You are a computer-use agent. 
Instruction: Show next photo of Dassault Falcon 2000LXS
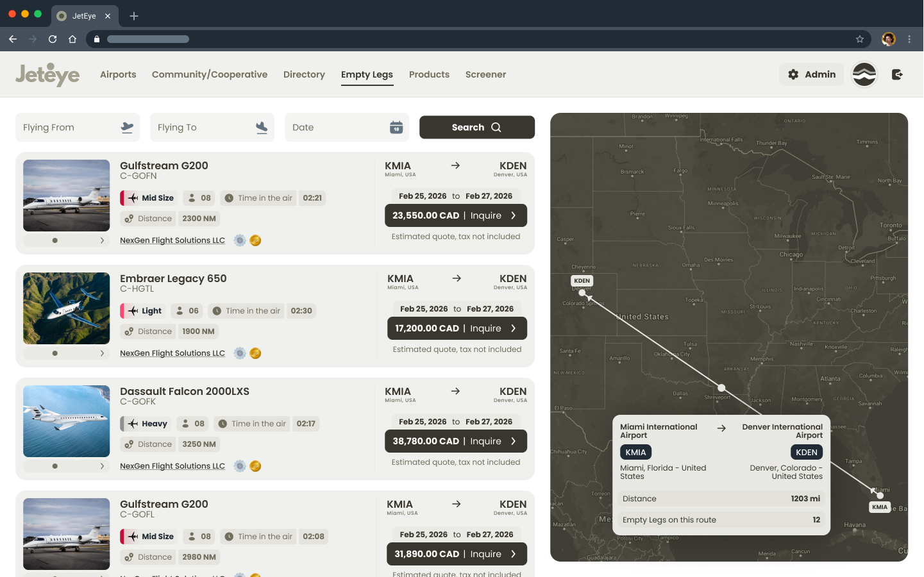102,466
